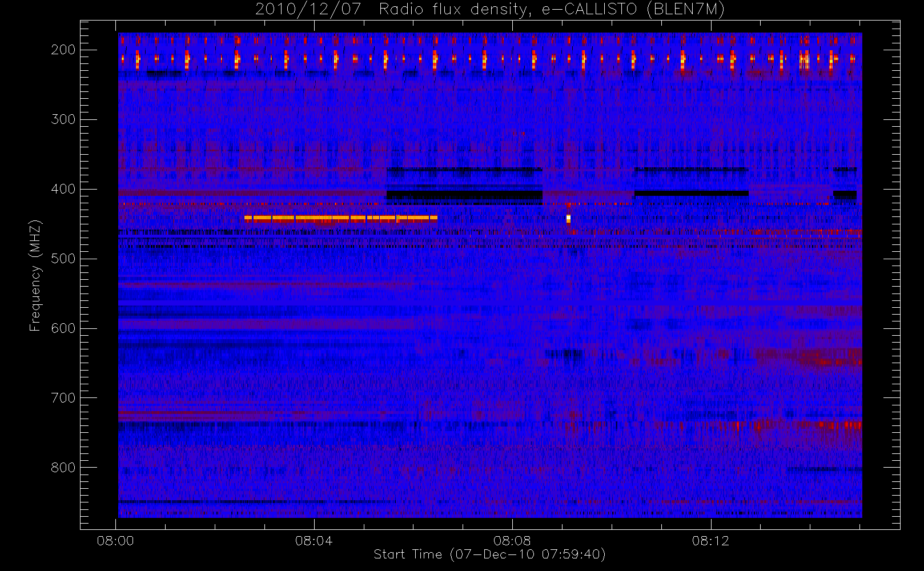
Task: Click the 'Frequency (MHz)' axis label
Action: (35, 275)
